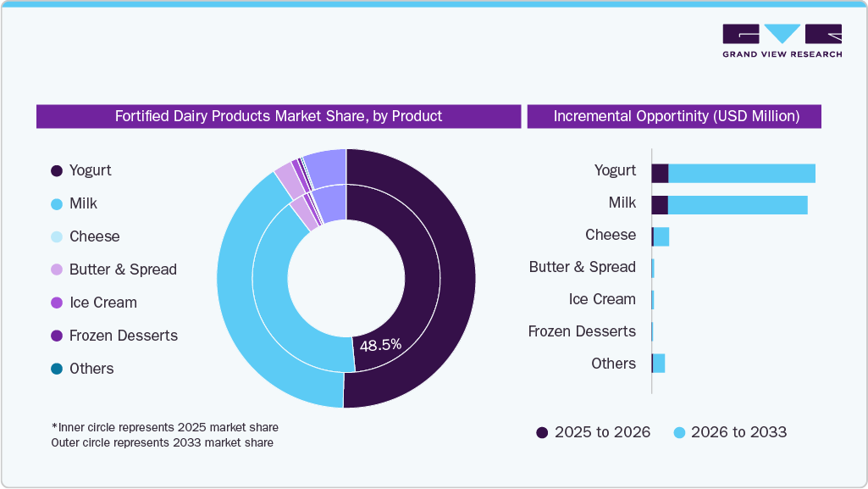Viewport: 868px width, 489px height.
Task: Select Butter & Spread label in donut legend
Action: pyautogui.click(x=123, y=270)
